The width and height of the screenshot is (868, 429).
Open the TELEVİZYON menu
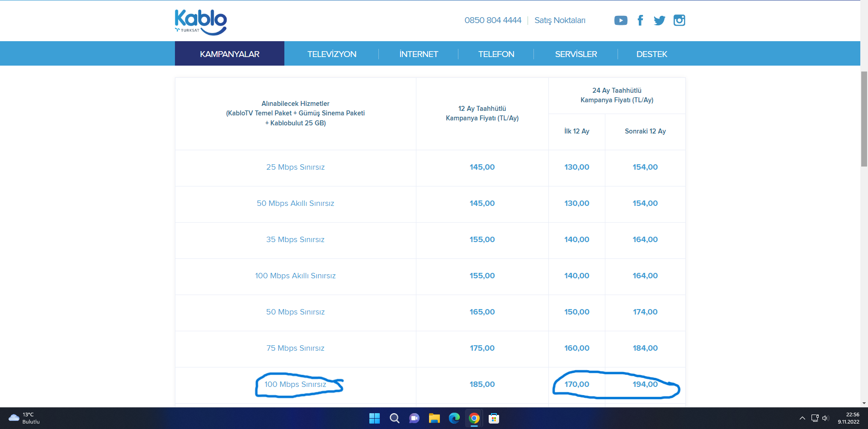332,54
